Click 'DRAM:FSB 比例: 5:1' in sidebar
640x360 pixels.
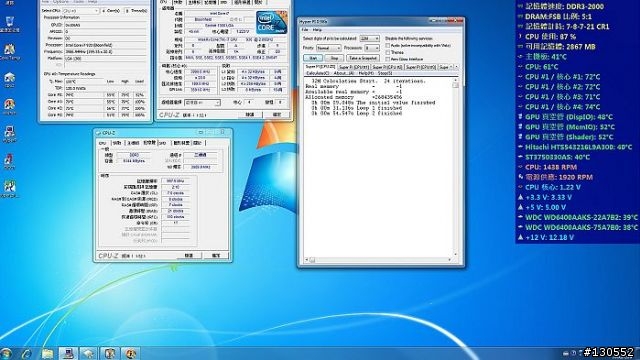558,17
